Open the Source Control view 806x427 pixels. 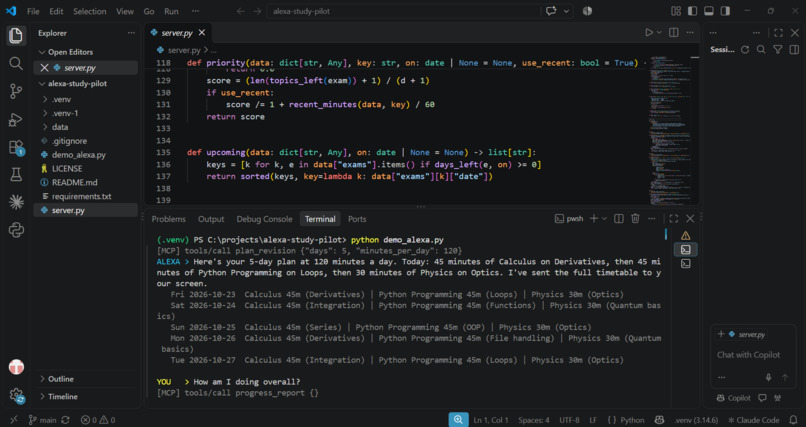click(x=16, y=91)
